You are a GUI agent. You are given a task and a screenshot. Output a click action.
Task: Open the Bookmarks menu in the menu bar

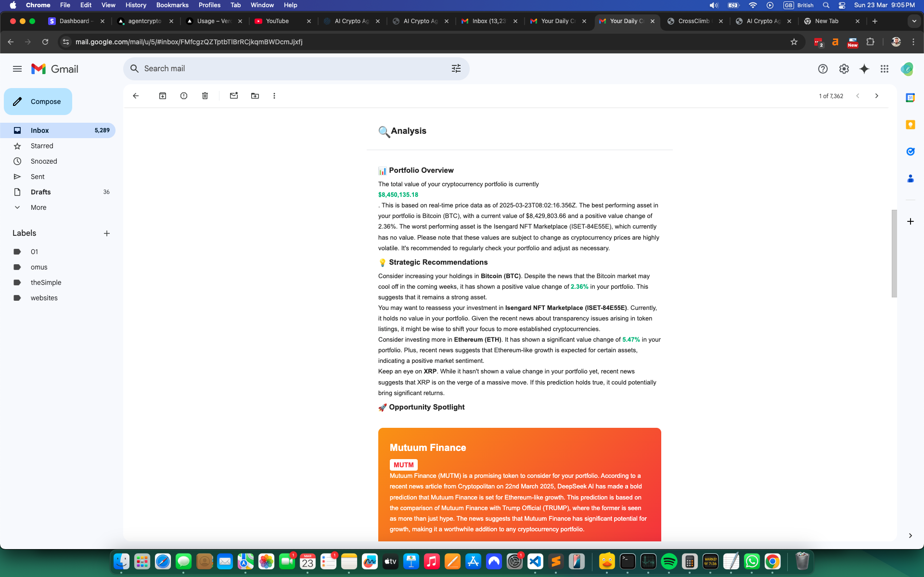172,5
